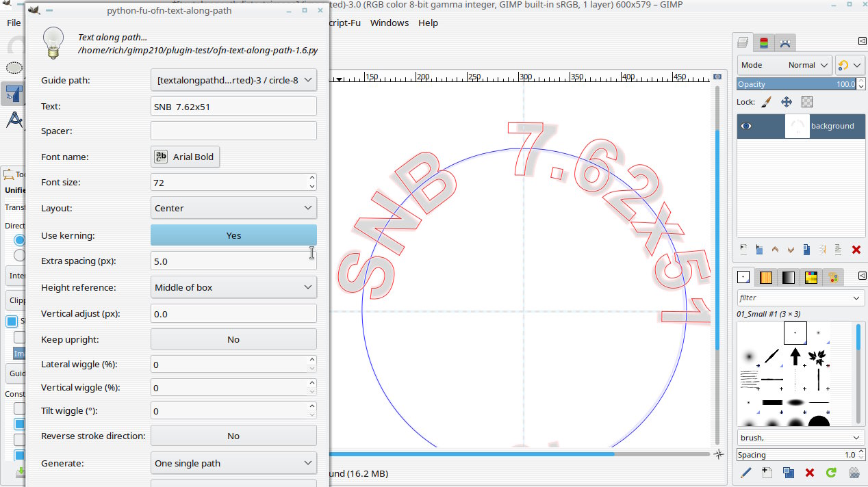
Task: Open the Layers dockable tab
Action: coord(743,43)
